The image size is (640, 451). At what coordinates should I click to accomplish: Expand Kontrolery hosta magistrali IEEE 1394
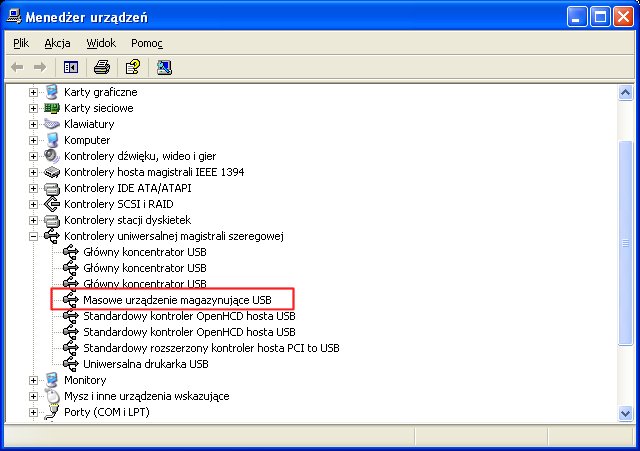[33, 172]
